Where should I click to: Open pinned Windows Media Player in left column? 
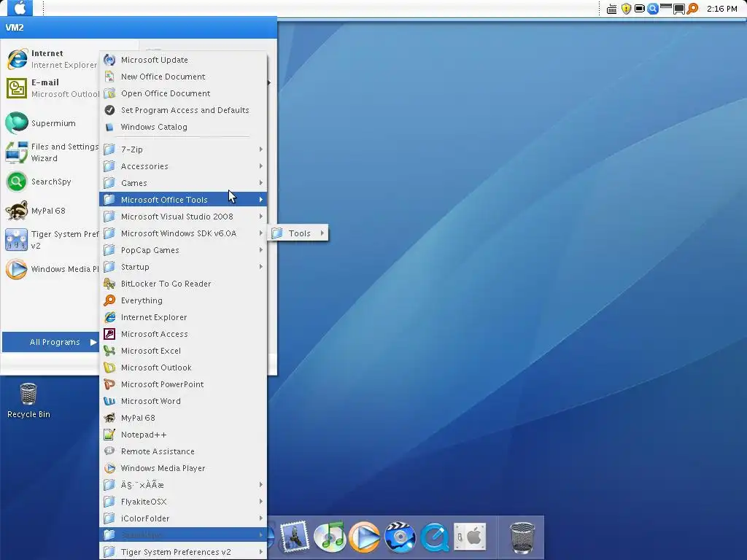[x=52, y=269]
